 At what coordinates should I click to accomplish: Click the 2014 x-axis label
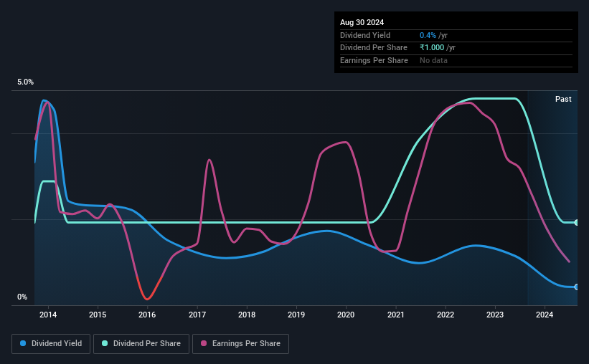(x=48, y=315)
